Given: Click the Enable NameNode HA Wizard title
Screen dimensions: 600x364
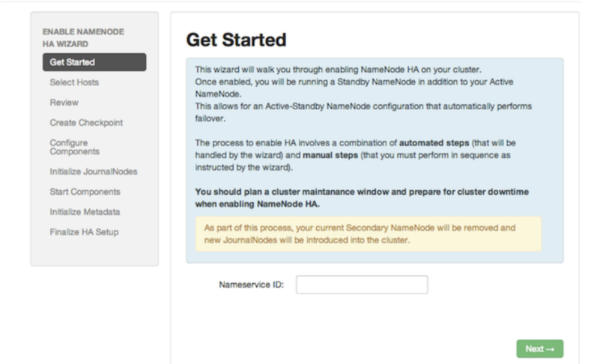Looking at the screenshot, I should pyautogui.click(x=83, y=37).
